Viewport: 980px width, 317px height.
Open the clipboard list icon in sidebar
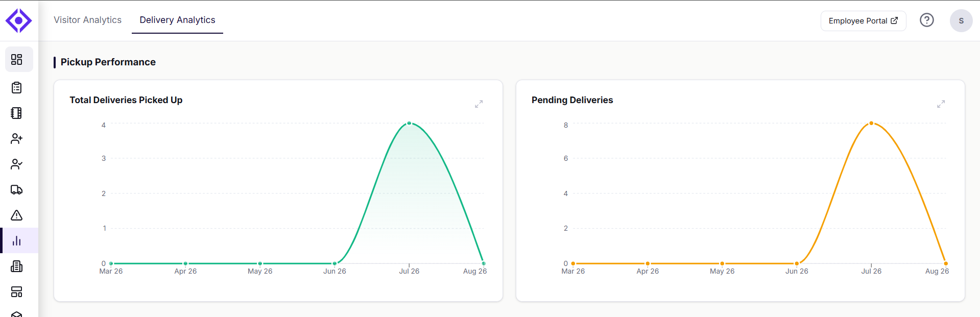pos(17,88)
